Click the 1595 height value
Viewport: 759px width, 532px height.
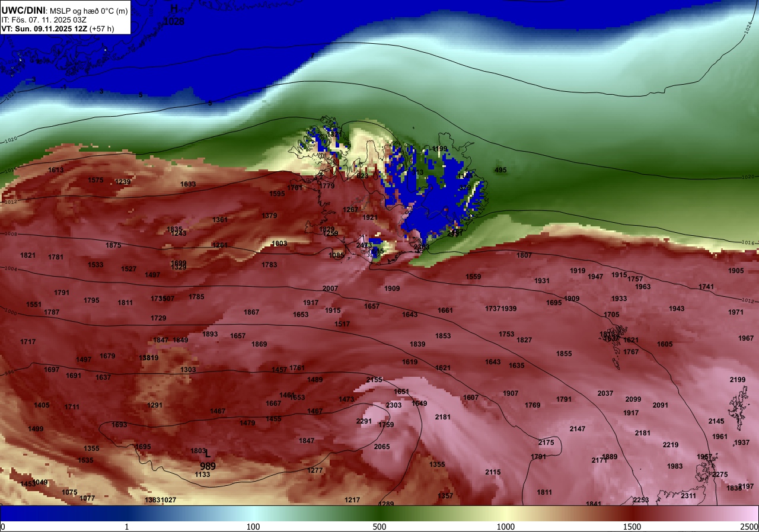277,194
